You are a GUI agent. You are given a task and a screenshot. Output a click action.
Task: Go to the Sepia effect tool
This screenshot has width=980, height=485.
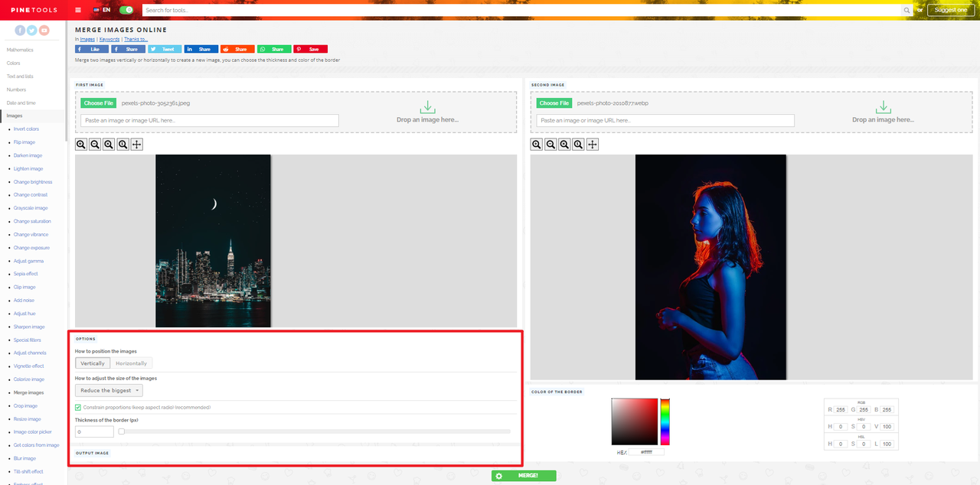pyautogui.click(x=25, y=274)
